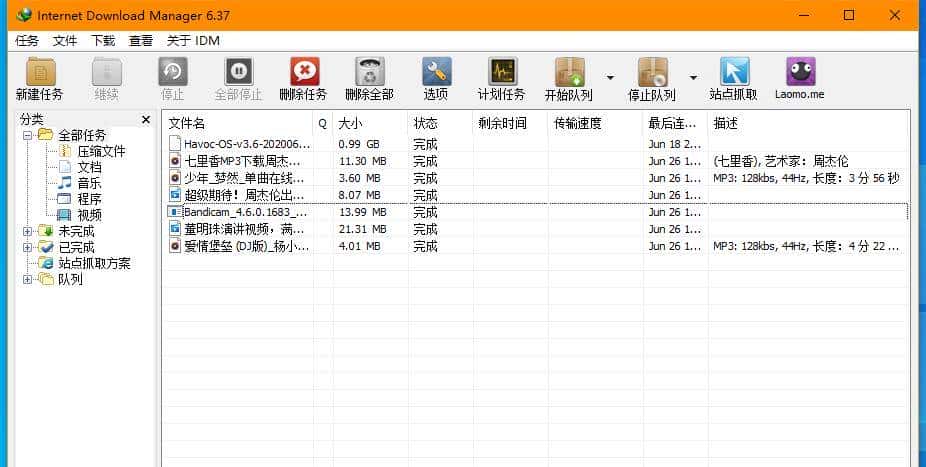The width and height of the screenshot is (926, 467).
Task: Open the 查看 menu
Action: pyautogui.click(x=141, y=41)
